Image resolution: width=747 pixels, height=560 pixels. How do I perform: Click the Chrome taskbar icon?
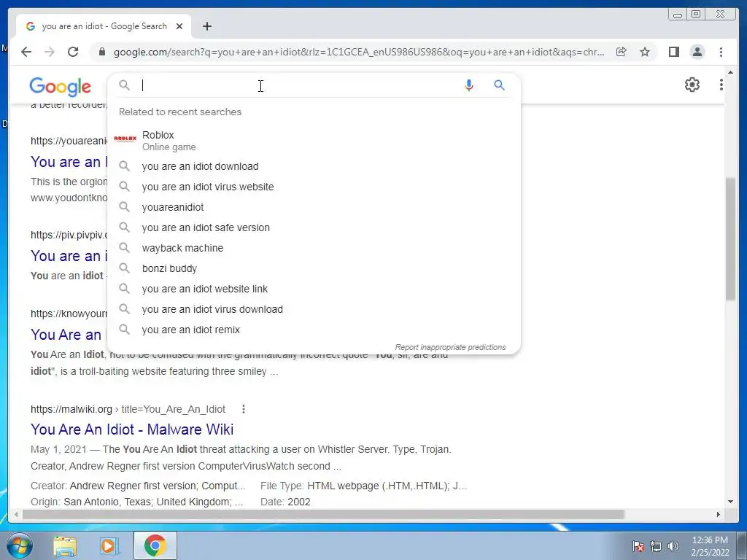tap(155, 545)
